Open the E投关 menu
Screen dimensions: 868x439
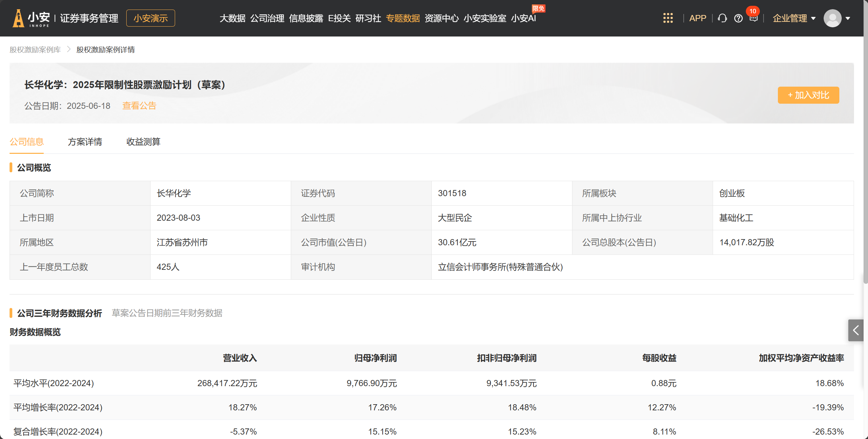(339, 18)
